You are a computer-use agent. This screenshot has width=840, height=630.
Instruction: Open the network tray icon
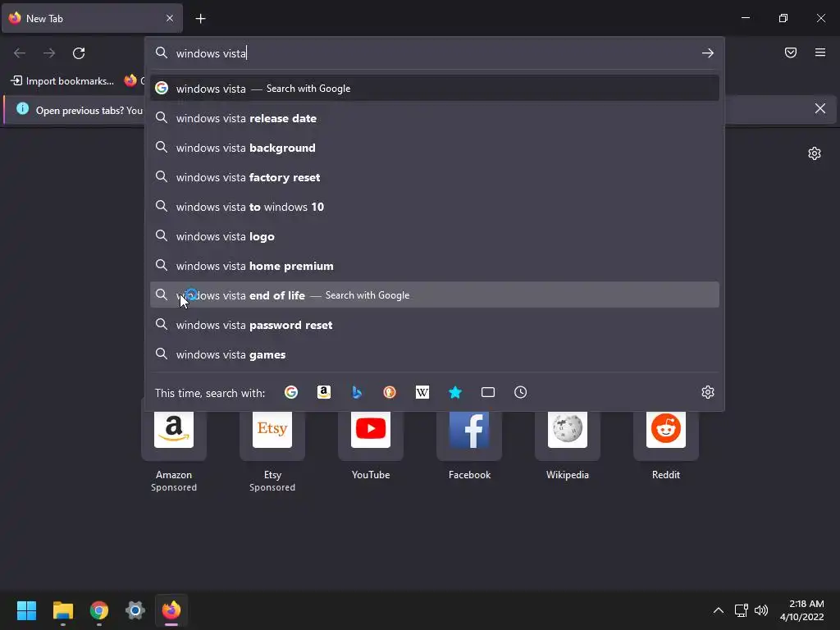tap(741, 610)
